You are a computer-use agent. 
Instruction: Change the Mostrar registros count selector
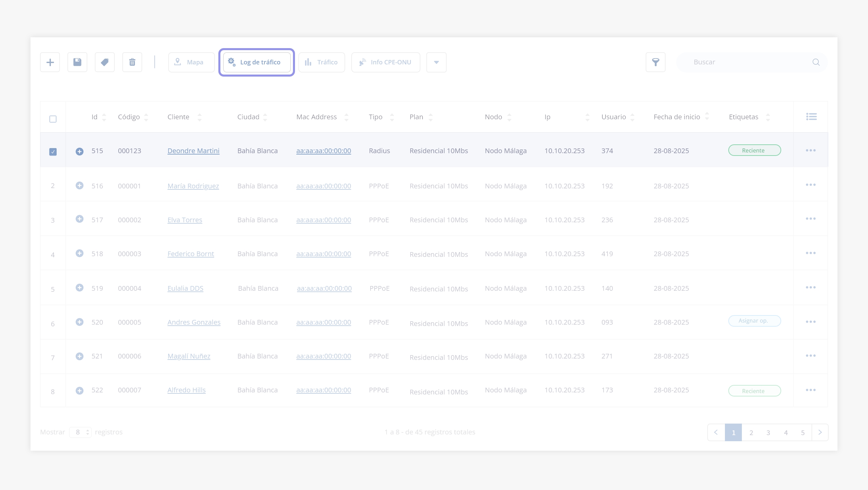pos(80,432)
